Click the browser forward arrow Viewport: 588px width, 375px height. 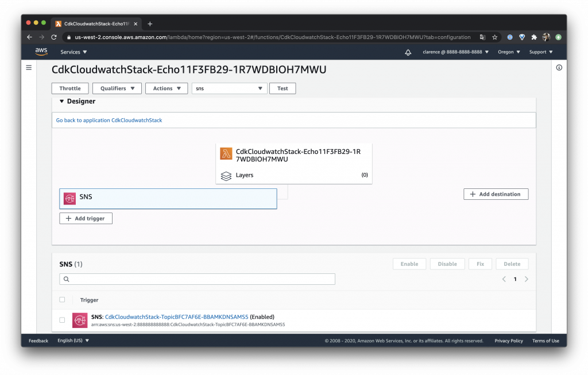pos(41,37)
